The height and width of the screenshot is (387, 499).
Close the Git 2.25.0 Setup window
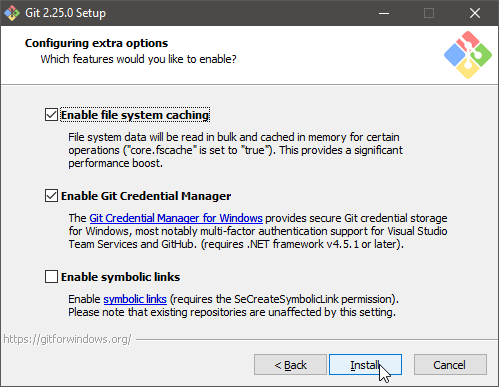tap(475, 13)
